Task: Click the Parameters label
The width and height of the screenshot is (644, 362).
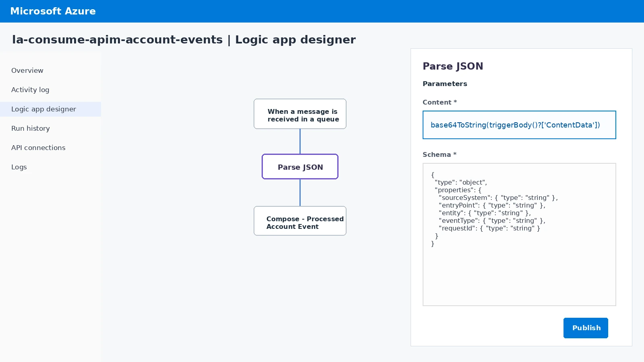Action: click(x=445, y=84)
